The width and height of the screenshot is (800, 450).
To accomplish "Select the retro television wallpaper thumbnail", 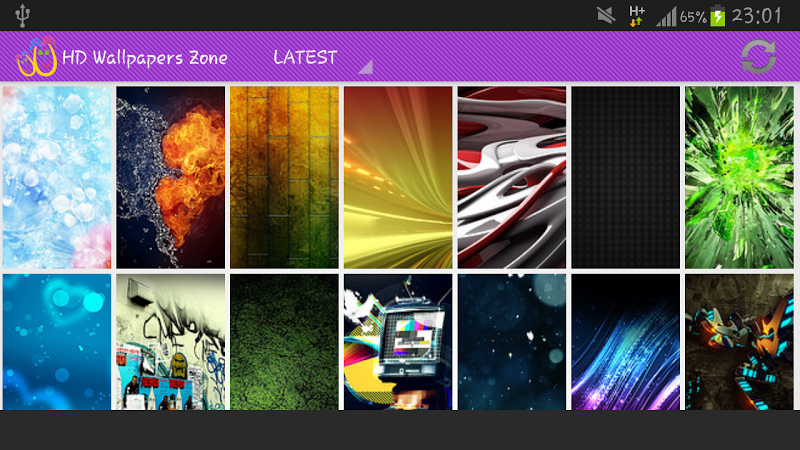I will coord(398,342).
